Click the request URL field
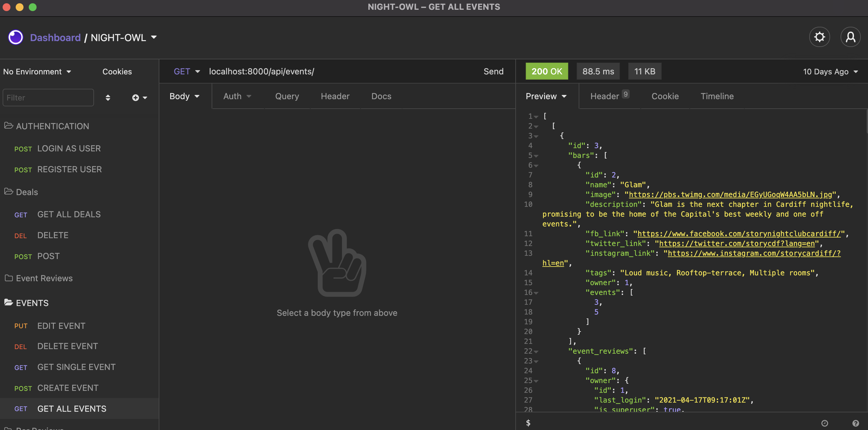Viewport: 868px width, 430px height. pos(342,71)
